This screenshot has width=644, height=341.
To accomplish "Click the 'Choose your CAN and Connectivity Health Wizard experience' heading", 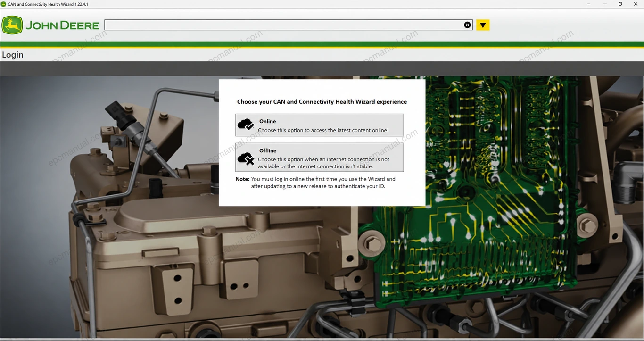I will tap(322, 102).
